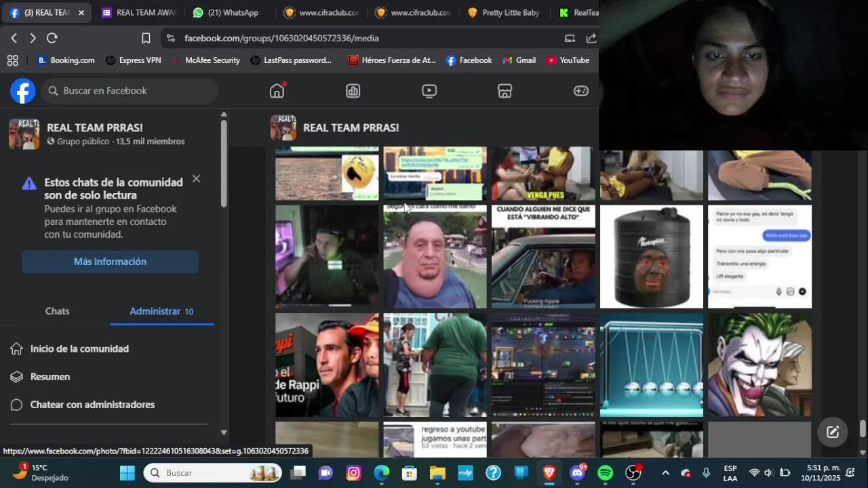Go back with the browser back arrow
This screenshot has width=868, height=488.
pos(14,38)
